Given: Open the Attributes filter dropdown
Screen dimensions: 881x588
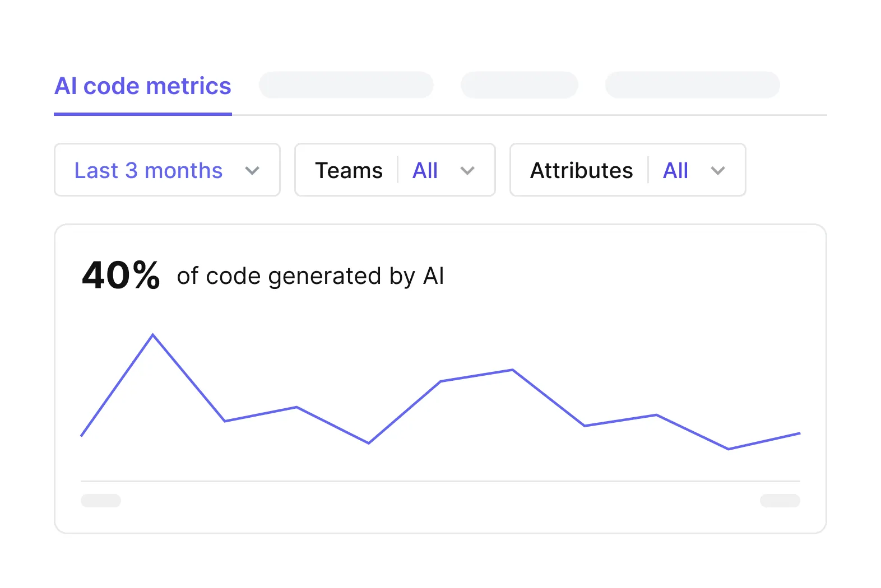Looking at the screenshot, I should click(628, 170).
